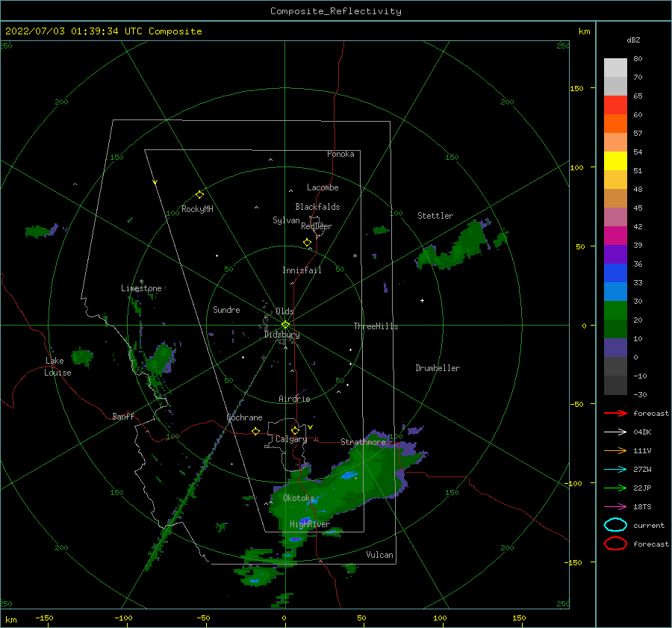The width and height of the screenshot is (672, 628).
Task: Click the Sylvan label
Action: tap(286, 220)
